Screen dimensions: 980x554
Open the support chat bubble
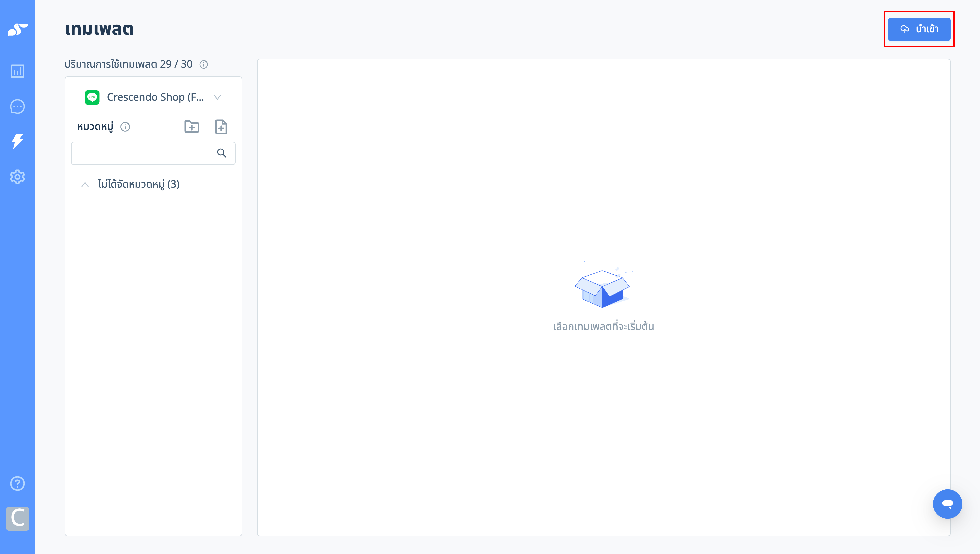pos(947,504)
